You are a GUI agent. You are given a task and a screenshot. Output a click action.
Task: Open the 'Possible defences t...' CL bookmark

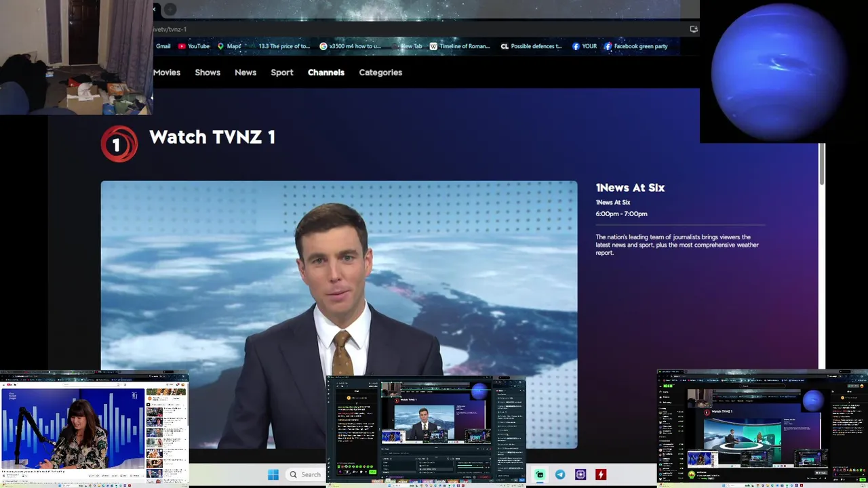pyautogui.click(x=531, y=46)
